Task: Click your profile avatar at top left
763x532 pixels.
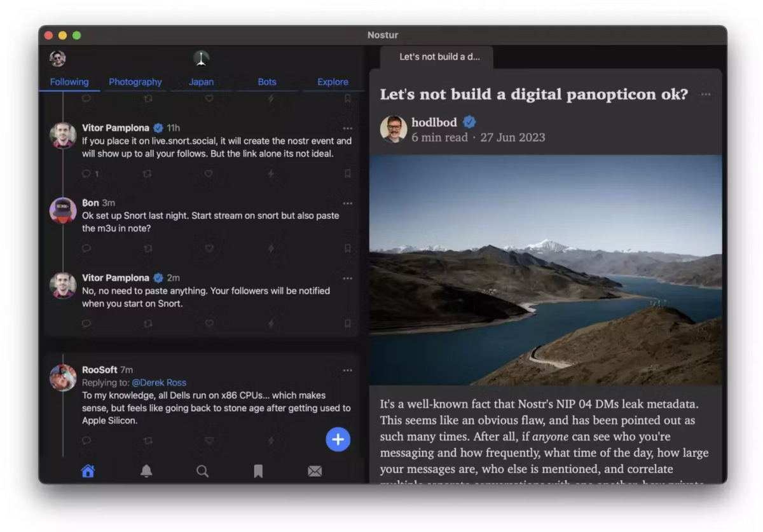Action: coord(58,58)
